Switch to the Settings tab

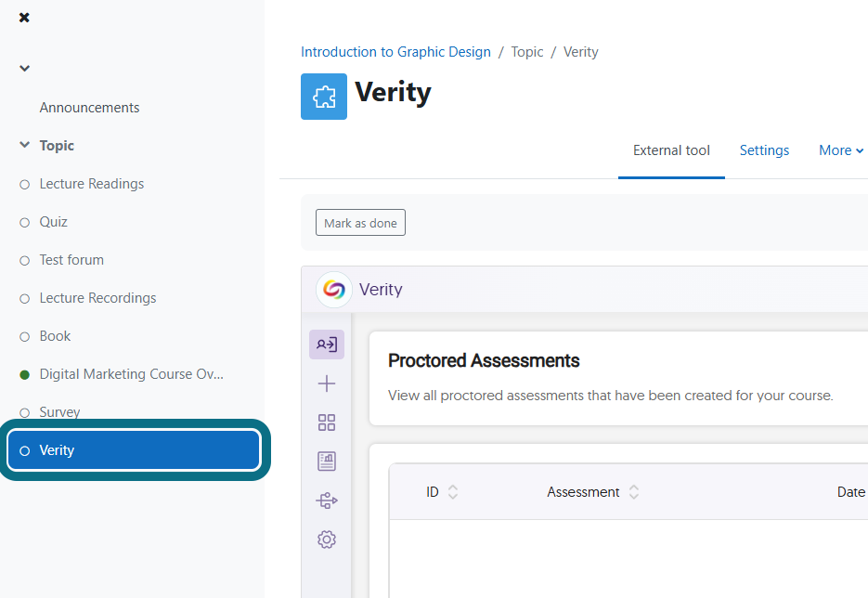764,150
